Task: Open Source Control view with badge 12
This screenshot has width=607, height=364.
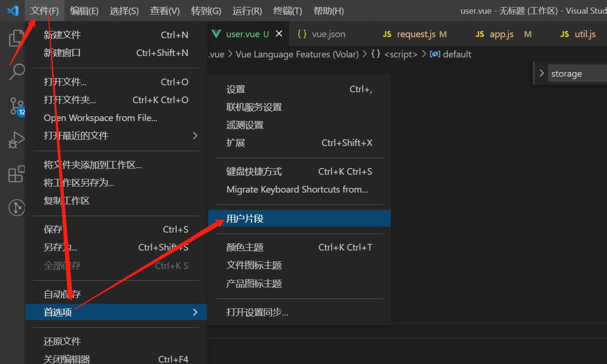Action: click(17, 106)
